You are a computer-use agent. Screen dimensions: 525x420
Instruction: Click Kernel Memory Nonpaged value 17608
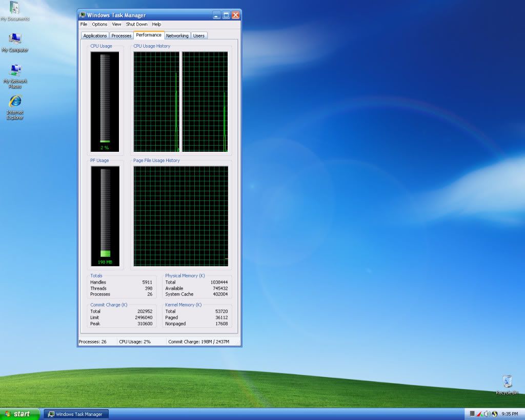click(221, 324)
